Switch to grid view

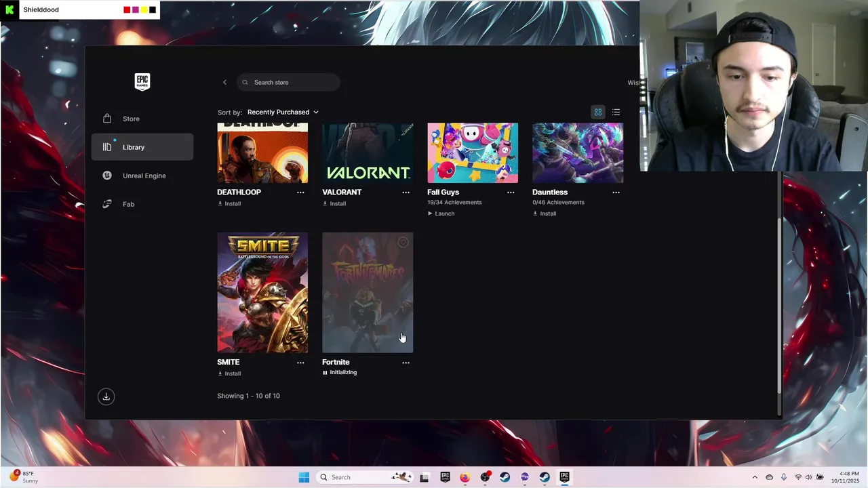click(598, 112)
